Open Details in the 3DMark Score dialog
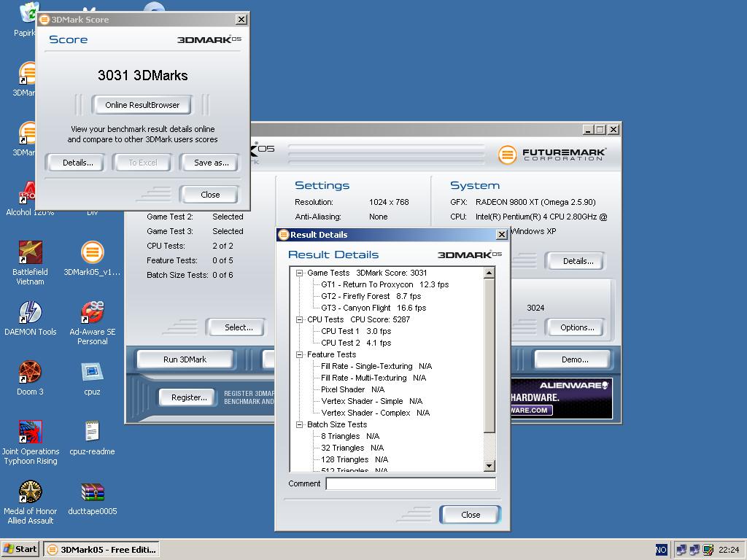Viewport: 747px width, 560px height. coord(77,163)
